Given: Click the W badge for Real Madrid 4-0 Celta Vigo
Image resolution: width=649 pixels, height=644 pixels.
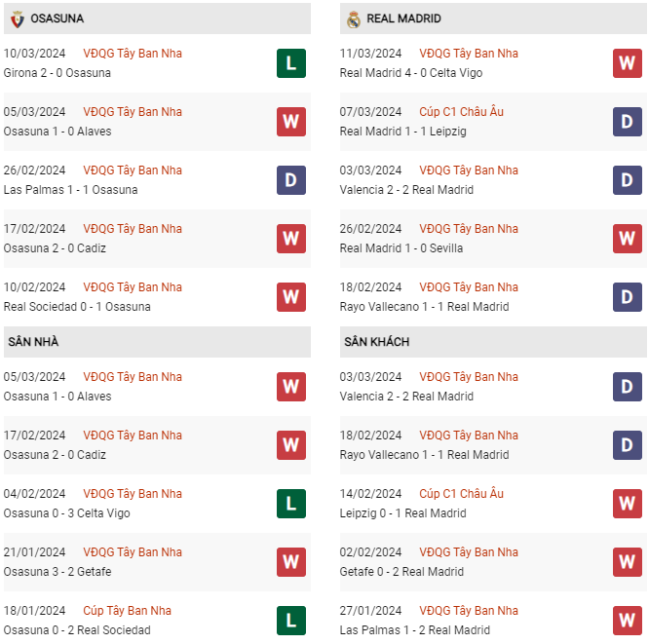Looking at the screenshot, I should 628,63.
